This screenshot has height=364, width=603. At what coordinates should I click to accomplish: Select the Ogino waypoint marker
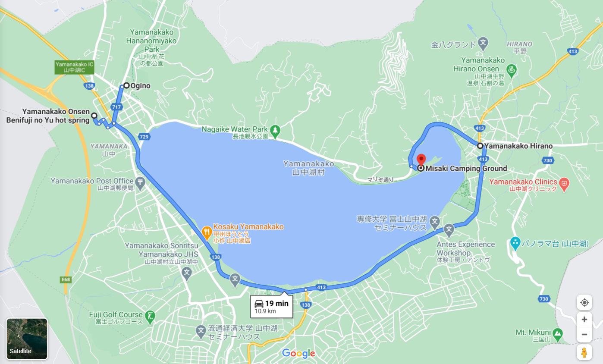pos(126,85)
